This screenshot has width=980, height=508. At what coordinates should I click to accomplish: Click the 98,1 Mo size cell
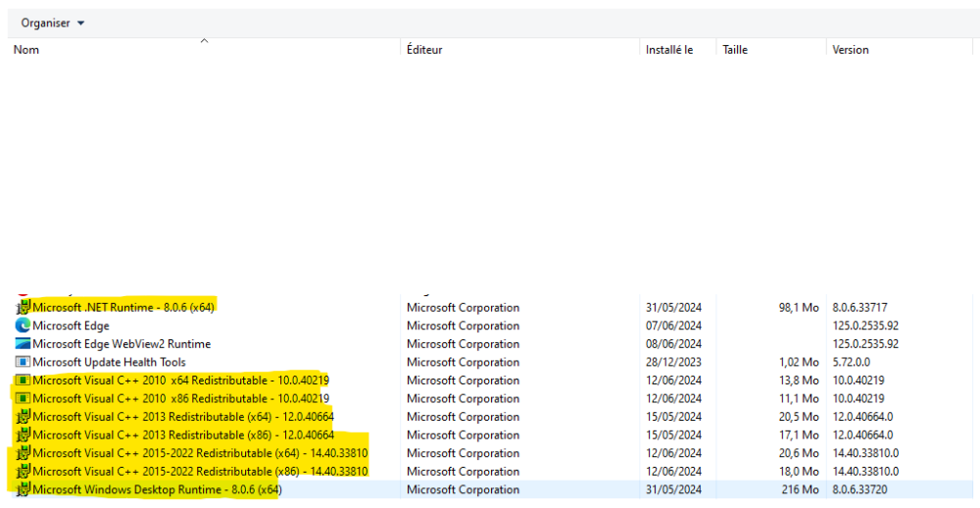click(798, 308)
